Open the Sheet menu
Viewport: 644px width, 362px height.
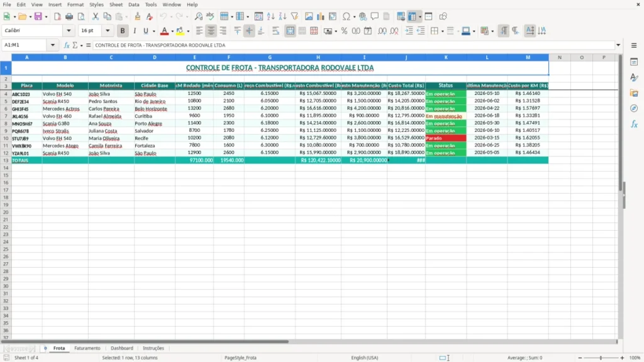pyautogui.click(x=116, y=4)
